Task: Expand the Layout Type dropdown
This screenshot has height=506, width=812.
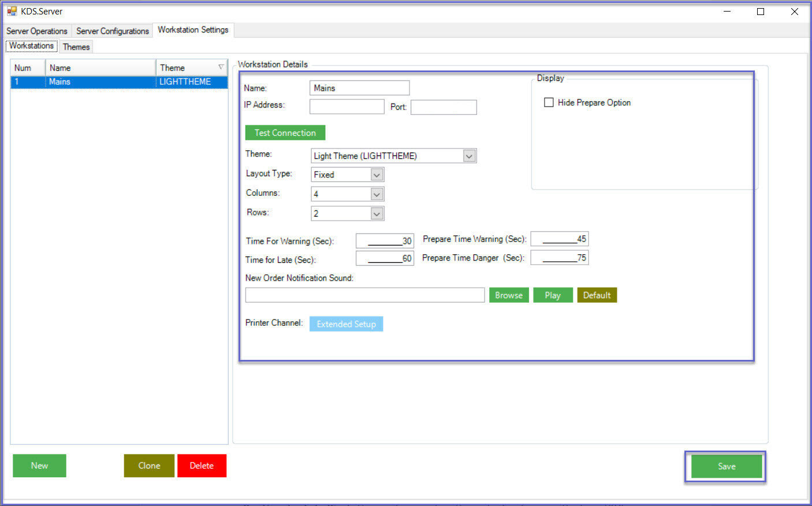Action: click(377, 175)
